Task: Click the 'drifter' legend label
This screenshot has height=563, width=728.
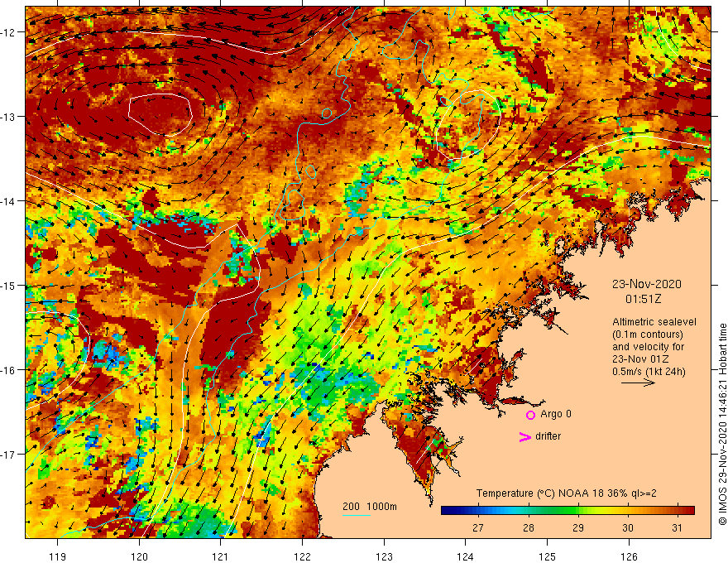Action: point(548,436)
